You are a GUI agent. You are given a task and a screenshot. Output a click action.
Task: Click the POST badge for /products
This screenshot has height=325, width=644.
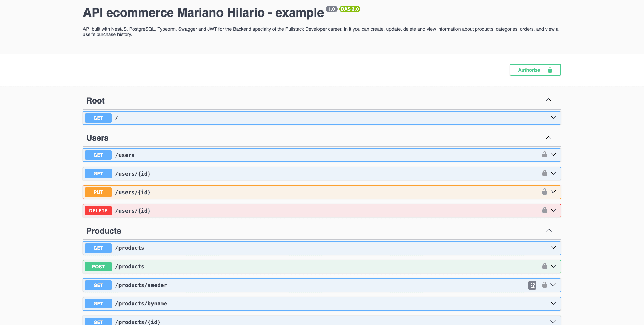point(98,267)
